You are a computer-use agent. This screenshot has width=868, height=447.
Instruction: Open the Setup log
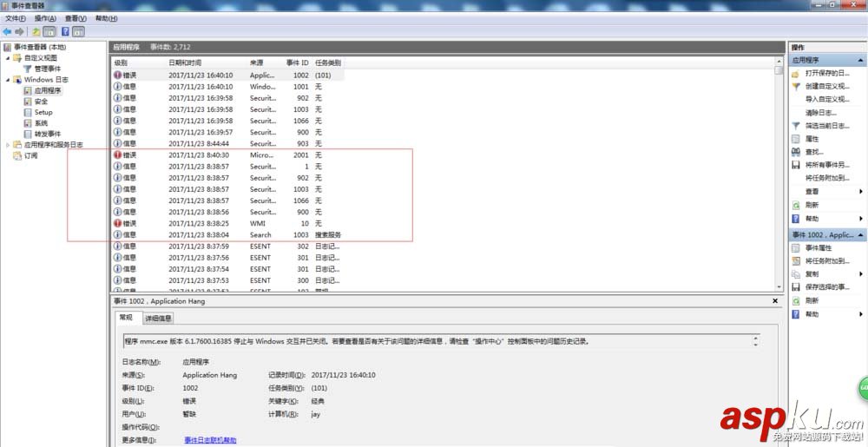point(43,112)
